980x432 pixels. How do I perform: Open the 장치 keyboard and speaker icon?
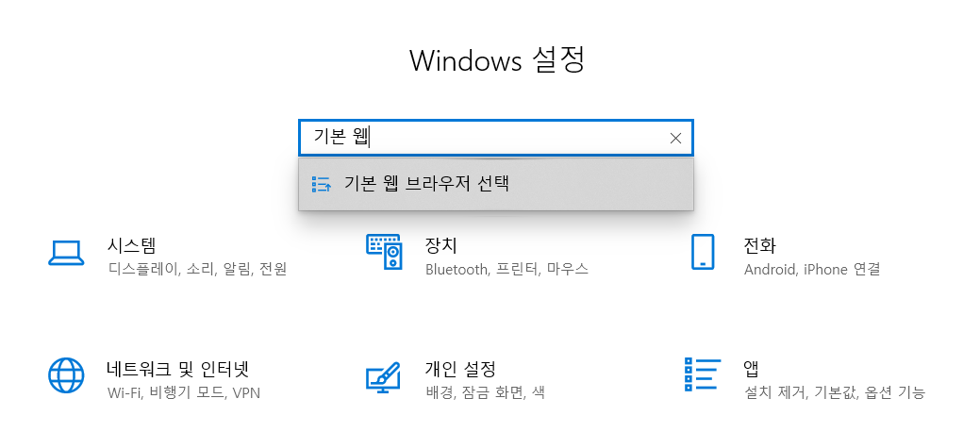[384, 252]
